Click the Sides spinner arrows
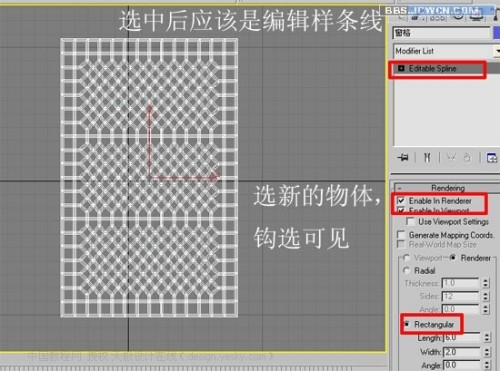 coord(486,296)
